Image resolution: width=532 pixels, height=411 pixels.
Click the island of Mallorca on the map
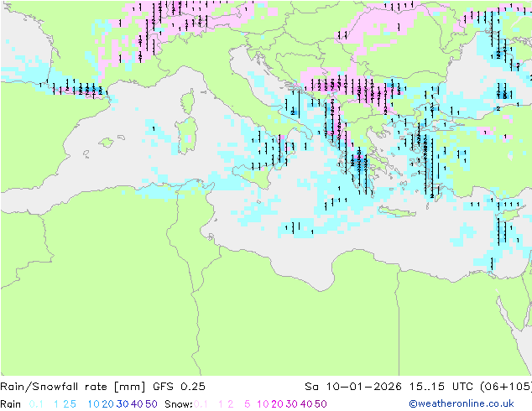coord(107,143)
